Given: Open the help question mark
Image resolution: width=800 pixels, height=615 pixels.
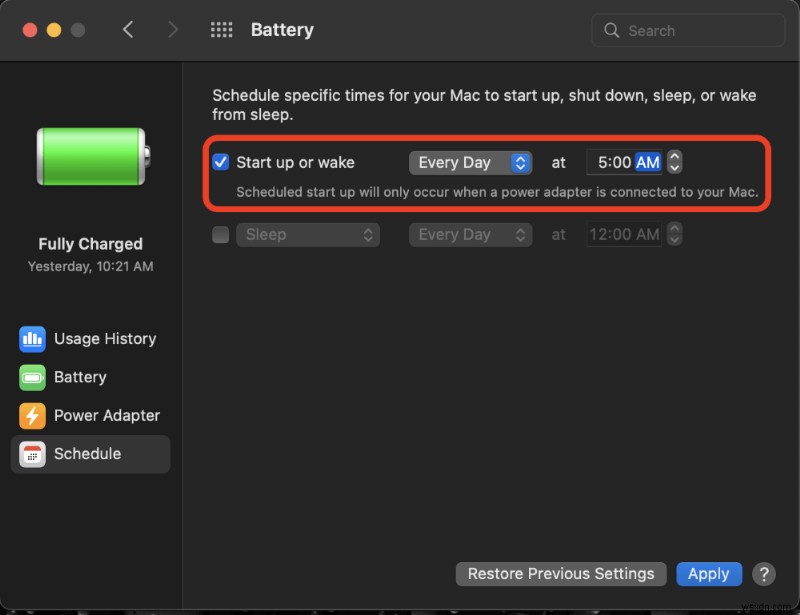Looking at the screenshot, I should click(x=764, y=574).
